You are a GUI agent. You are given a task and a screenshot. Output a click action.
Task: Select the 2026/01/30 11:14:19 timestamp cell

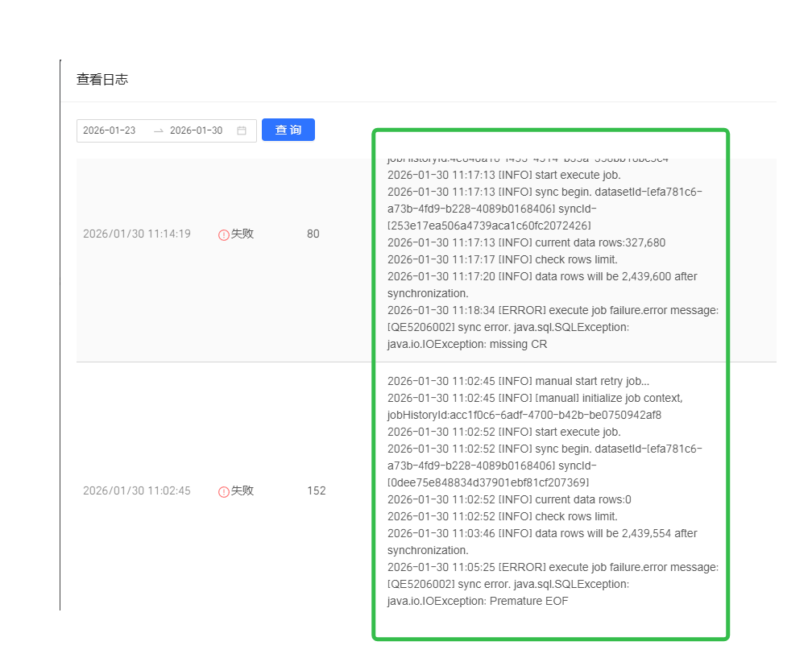tap(137, 234)
